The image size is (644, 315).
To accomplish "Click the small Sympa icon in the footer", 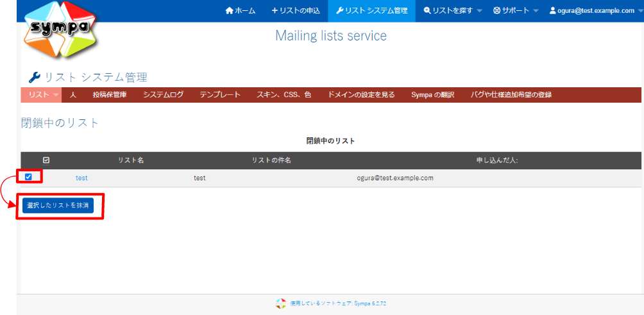I will pos(280,303).
